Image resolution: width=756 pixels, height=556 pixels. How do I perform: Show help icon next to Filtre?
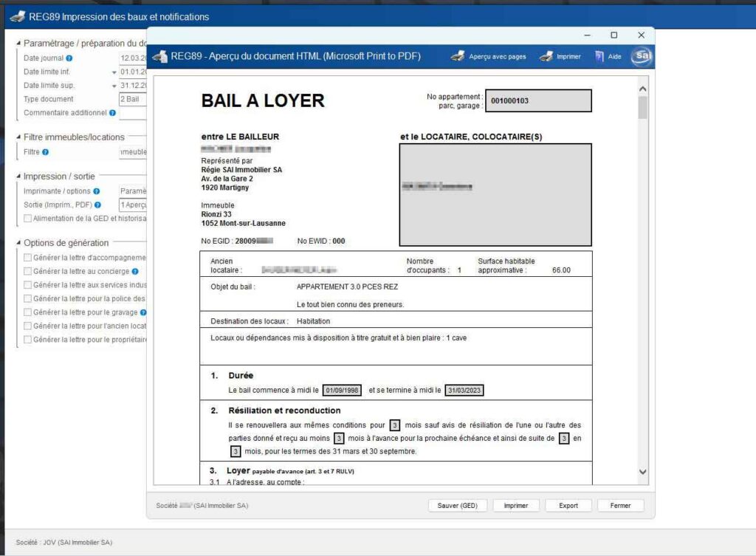click(45, 152)
